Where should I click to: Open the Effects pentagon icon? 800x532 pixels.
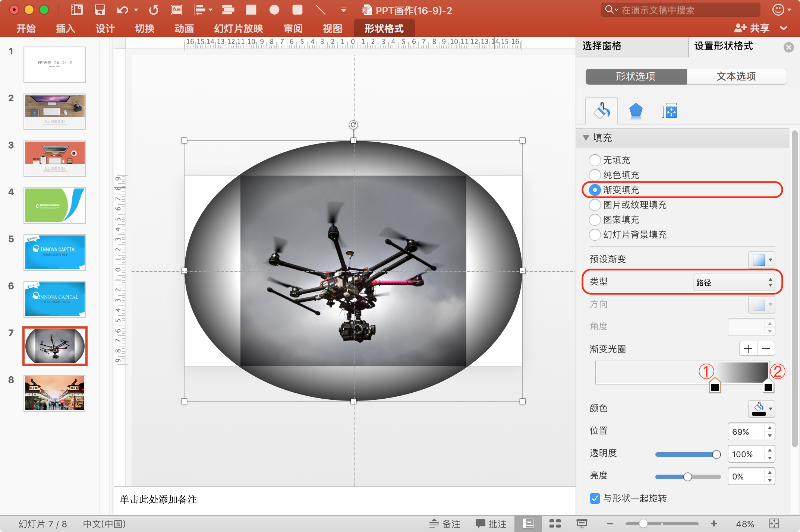click(636, 111)
